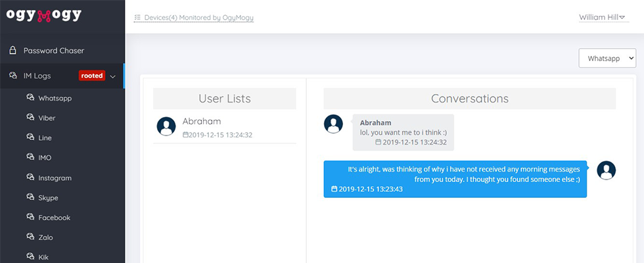Click calendar icon in blue message timestamp

334,189
